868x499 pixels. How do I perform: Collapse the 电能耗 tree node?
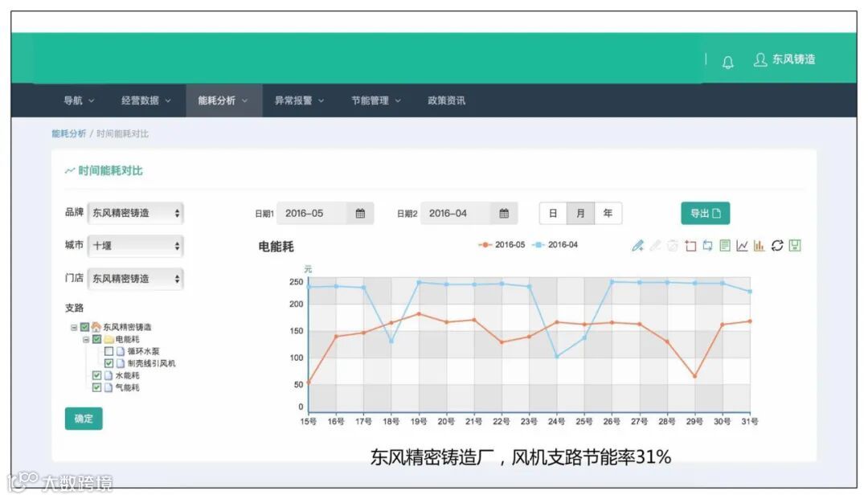[x=86, y=340]
